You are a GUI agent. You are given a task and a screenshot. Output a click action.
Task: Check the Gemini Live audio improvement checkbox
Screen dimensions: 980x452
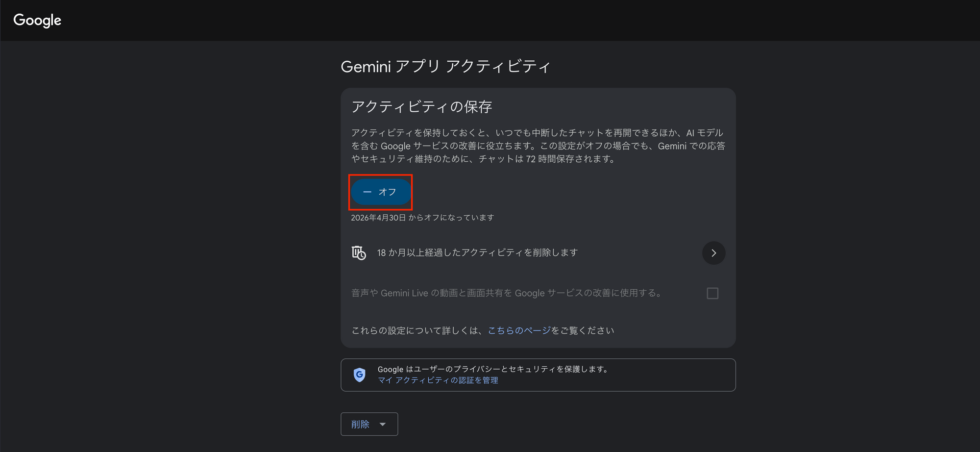pyautogui.click(x=712, y=293)
